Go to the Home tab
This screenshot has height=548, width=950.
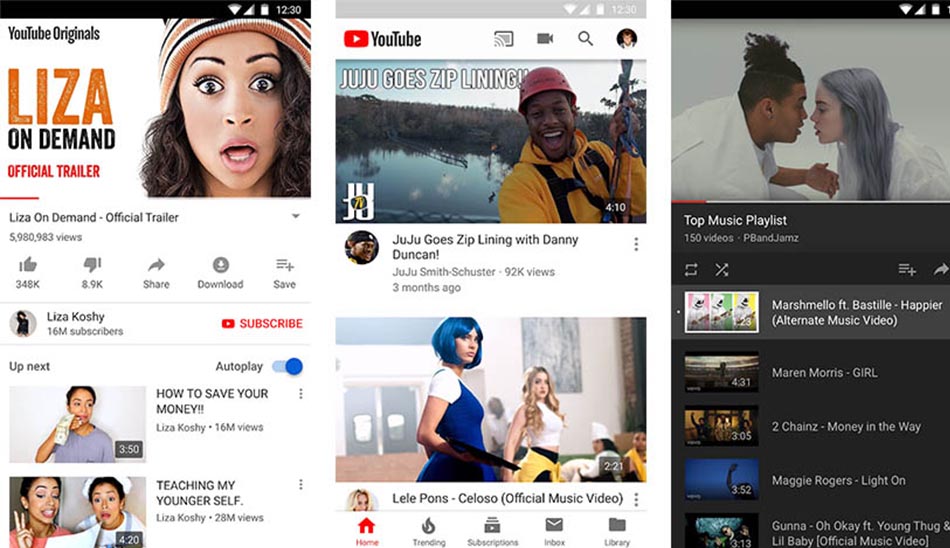pyautogui.click(x=367, y=532)
